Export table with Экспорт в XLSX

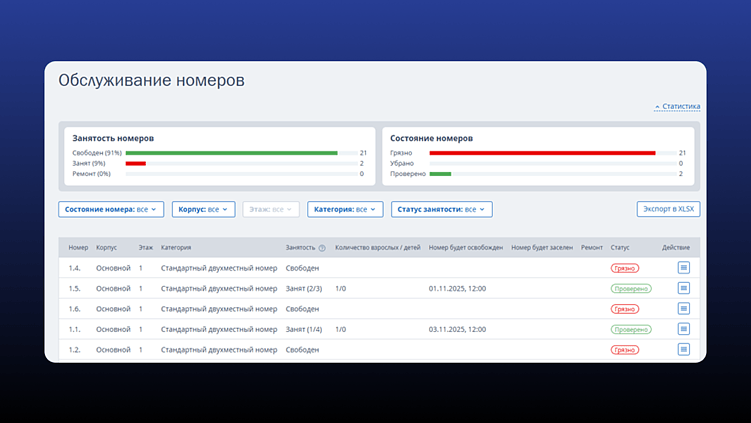(668, 209)
